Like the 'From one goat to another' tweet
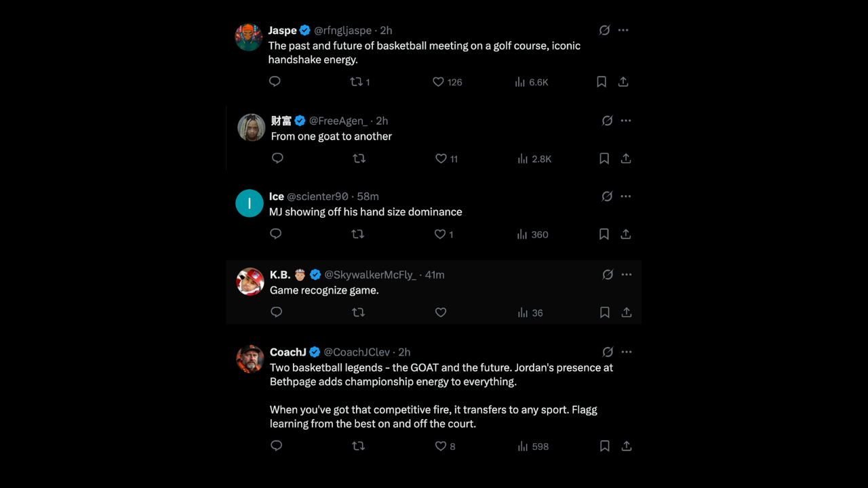Viewport: 868px width, 488px height. coord(441,159)
